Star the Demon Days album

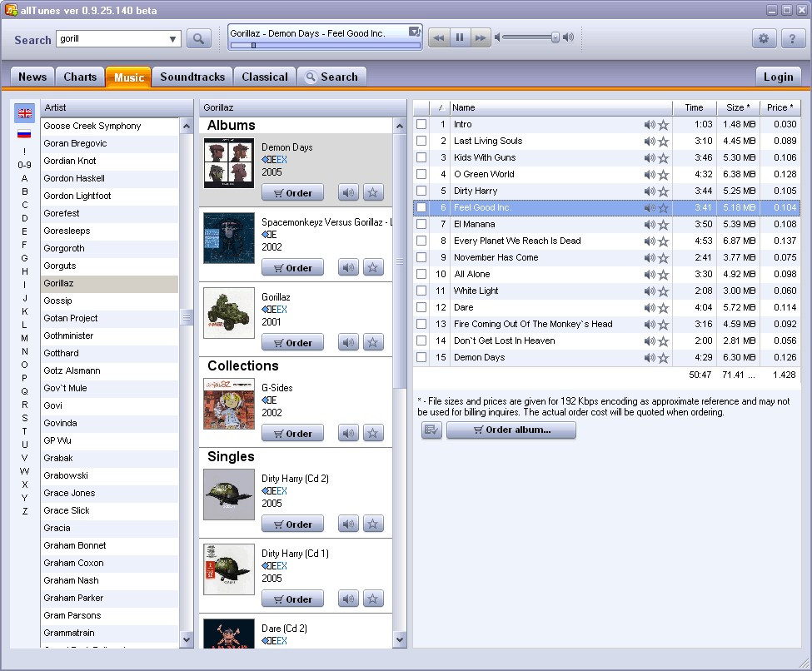[x=373, y=192]
